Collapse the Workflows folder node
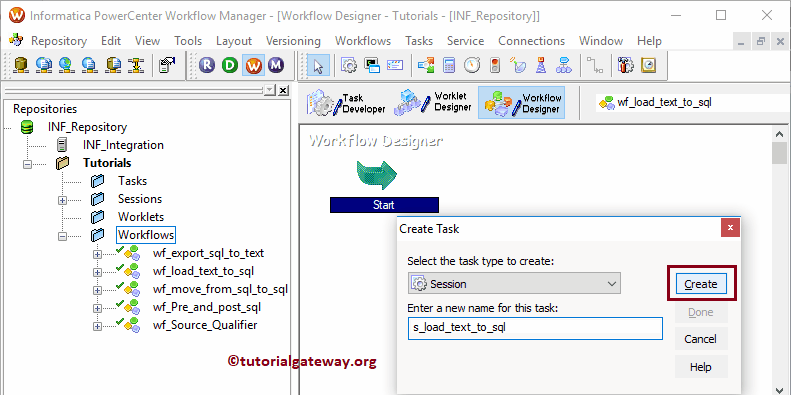 point(62,236)
